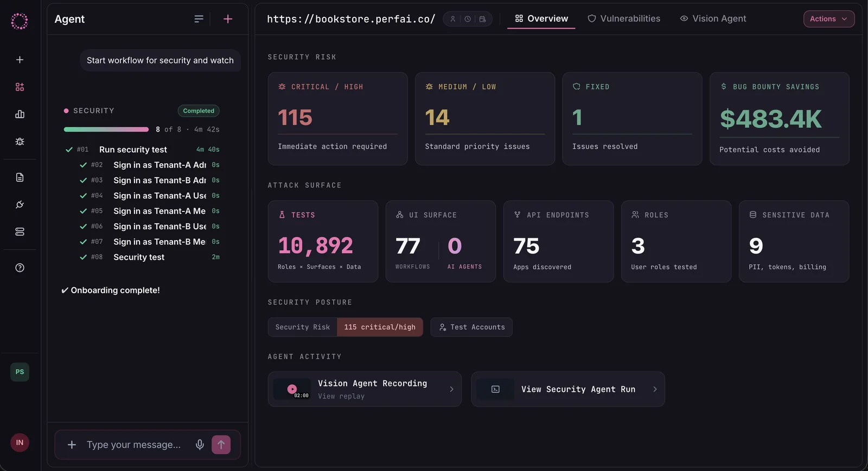This screenshot has height=471, width=868.
Task: Open the Actions dropdown
Action: 828,19
